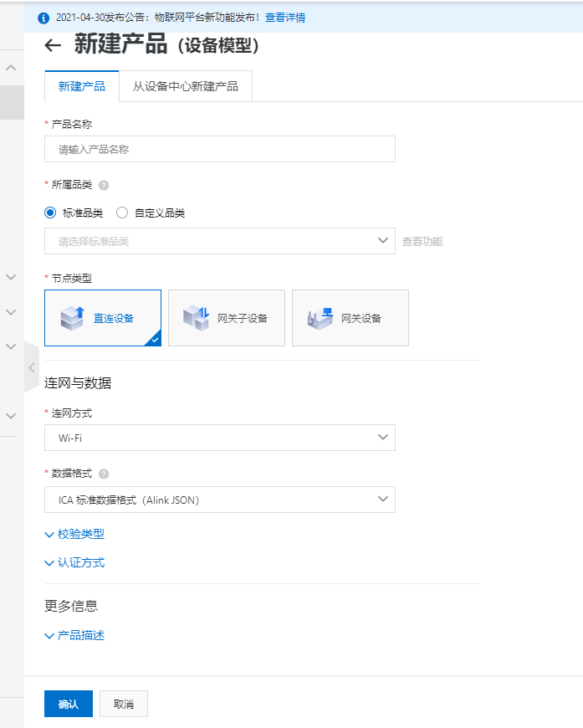Switch to the 新建产品 tab
The image size is (583, 728).
point(82,86)
